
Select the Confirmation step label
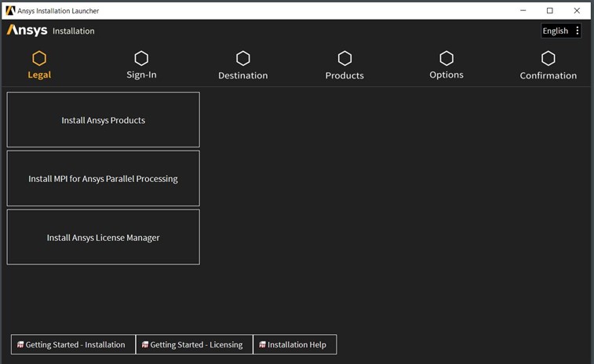click(548, 75)
